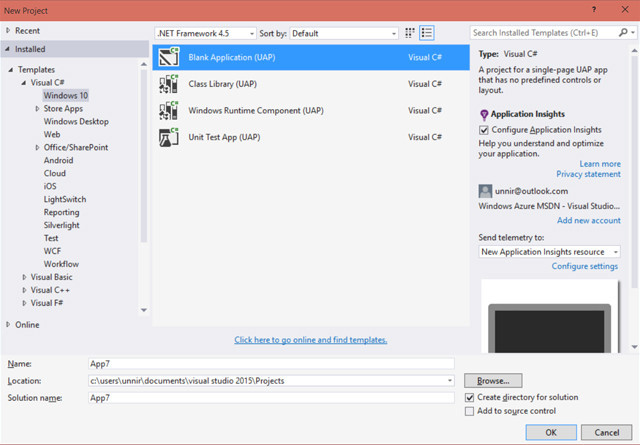Click the Unit Test App flask icon
Viewport: 640px width, 445px height.
[169, 137]
